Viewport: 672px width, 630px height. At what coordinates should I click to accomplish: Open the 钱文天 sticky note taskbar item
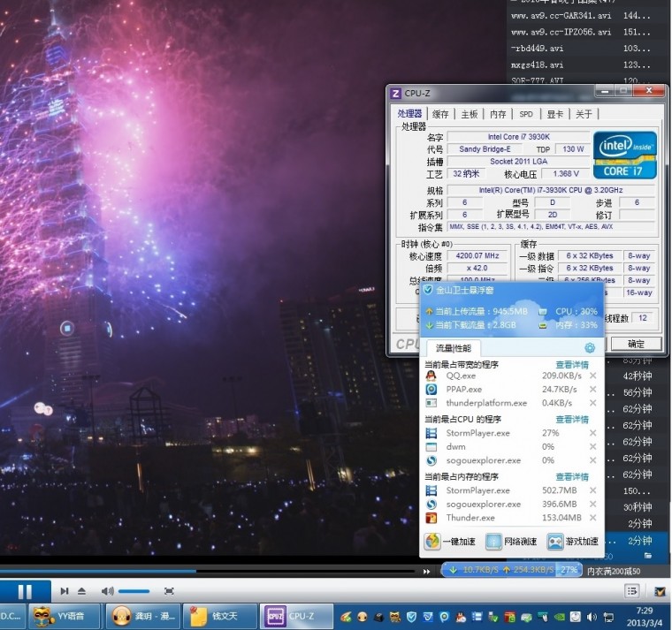[x=219, y=617]
